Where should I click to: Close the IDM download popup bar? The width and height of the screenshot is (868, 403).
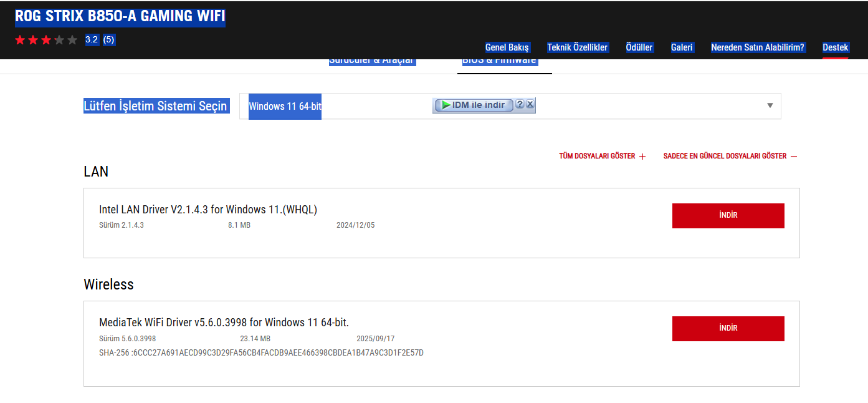pyautogui.click(x=530, y=104)
